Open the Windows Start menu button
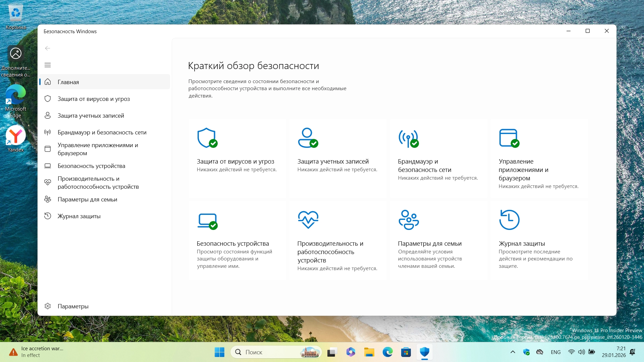This screenshot has width=644, height=362. (220, 352)
